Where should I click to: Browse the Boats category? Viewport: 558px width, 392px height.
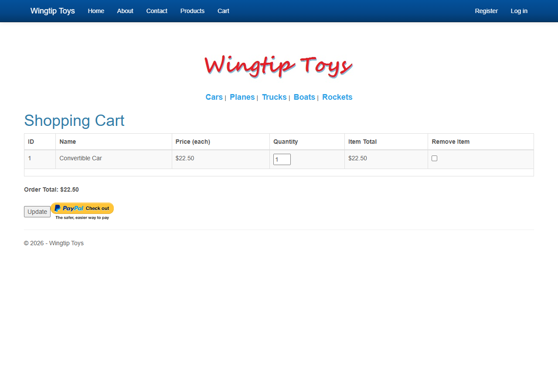[304, 97]
